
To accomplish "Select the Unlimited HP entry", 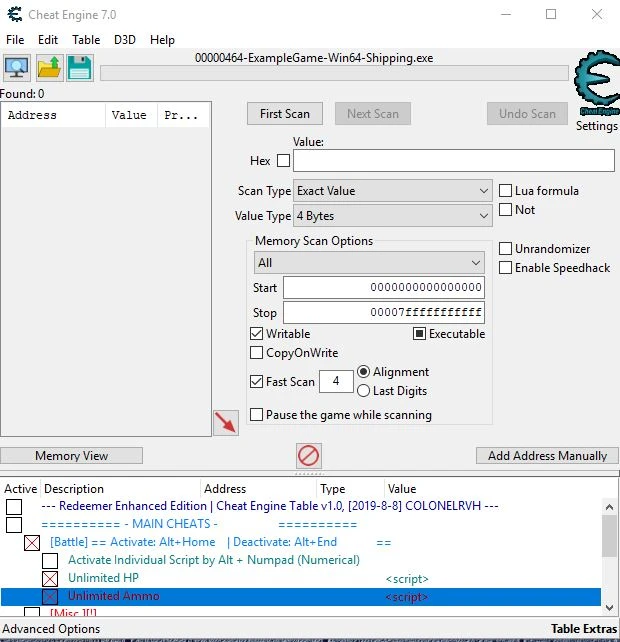I will click(x=103, y=578).
